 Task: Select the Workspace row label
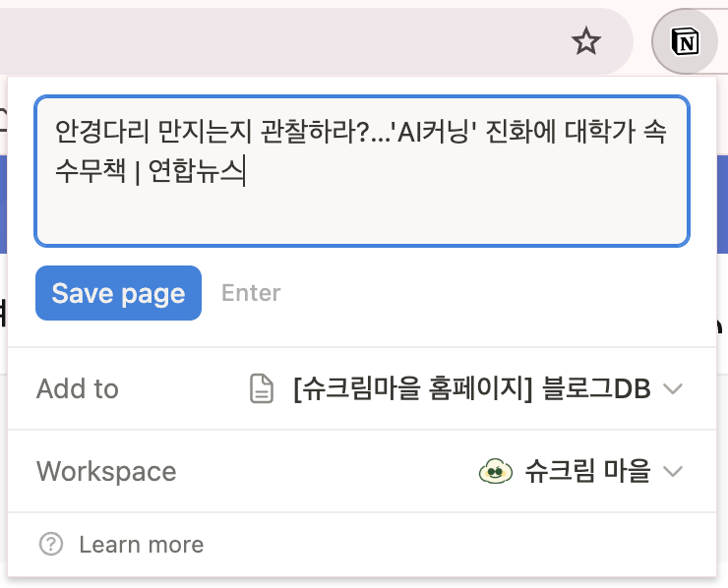pos(106,472)
